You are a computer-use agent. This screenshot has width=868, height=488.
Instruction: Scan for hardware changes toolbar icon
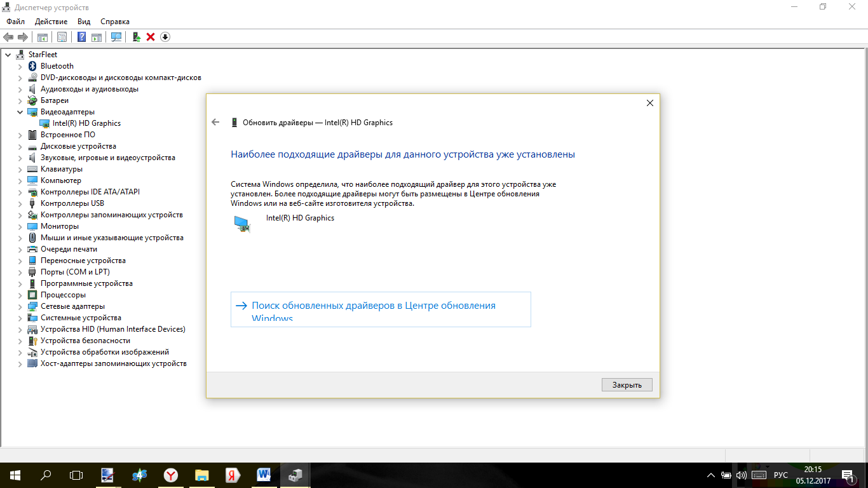click(116, 37)
